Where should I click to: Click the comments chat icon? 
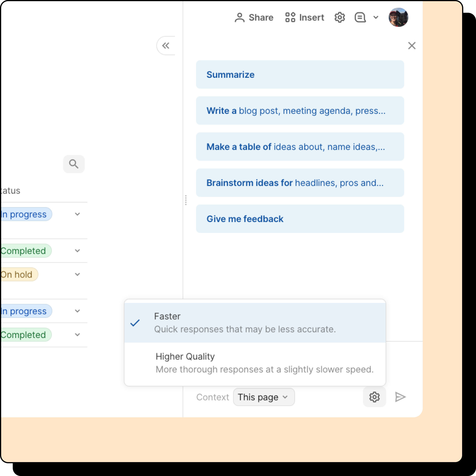tap(360, 18)
